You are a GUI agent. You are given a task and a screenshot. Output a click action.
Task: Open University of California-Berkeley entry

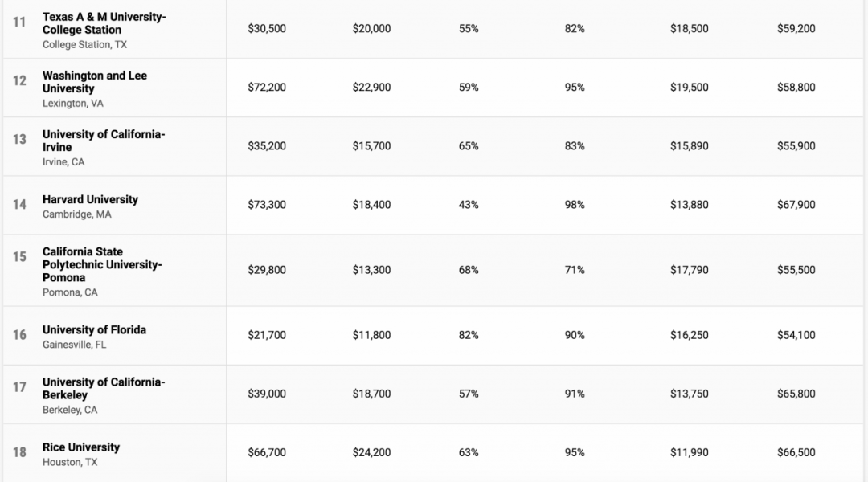click(x=104, y=388)
